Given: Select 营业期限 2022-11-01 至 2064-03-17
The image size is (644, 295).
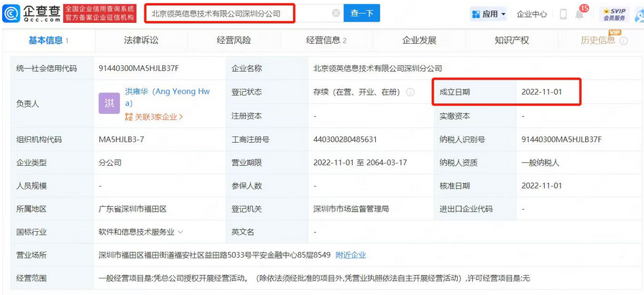Looking at the screenshot, I should 360,162.
